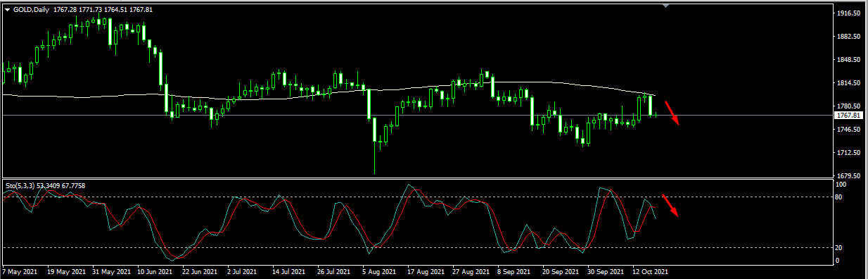Click the 20 Sep 2021 date label
Screen dimensions: 868x279
(x=561, y=271)
